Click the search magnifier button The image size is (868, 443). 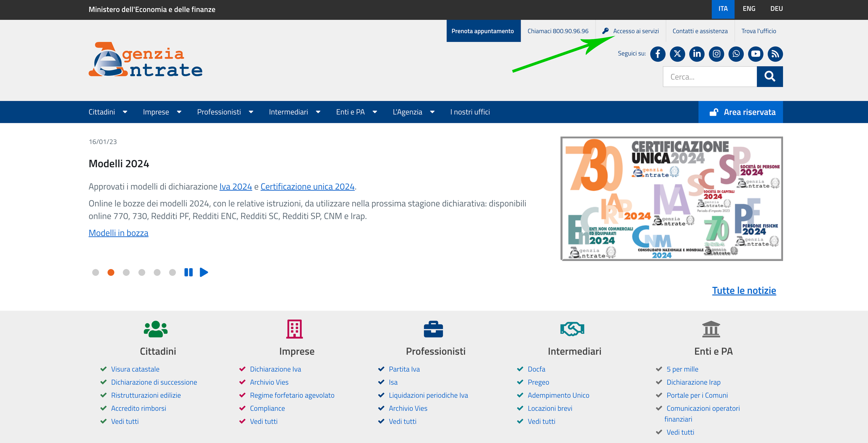pos(769,76)
